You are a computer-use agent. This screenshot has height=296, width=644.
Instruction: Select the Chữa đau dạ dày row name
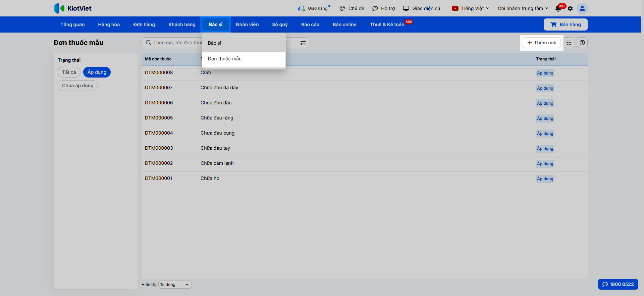coord(219,88)
